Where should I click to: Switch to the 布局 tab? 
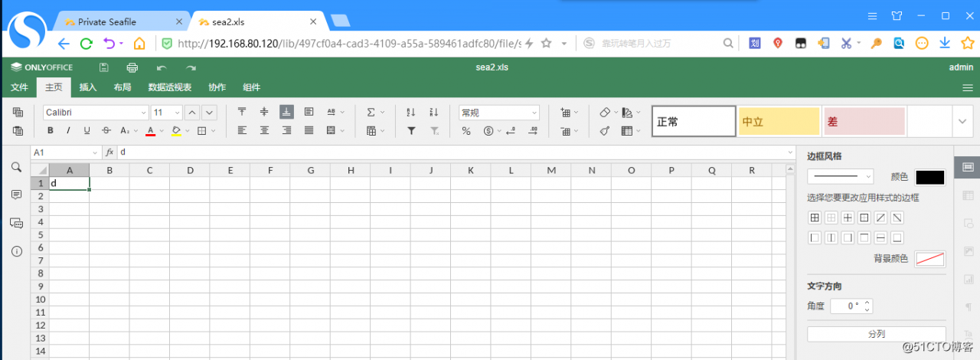(x=122, y=87)
